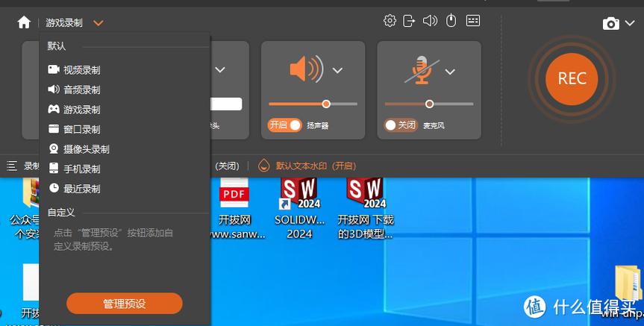644x326 pixels.
Task: Toggle the microphone 关闭 switch
Action: click(401, 125)
